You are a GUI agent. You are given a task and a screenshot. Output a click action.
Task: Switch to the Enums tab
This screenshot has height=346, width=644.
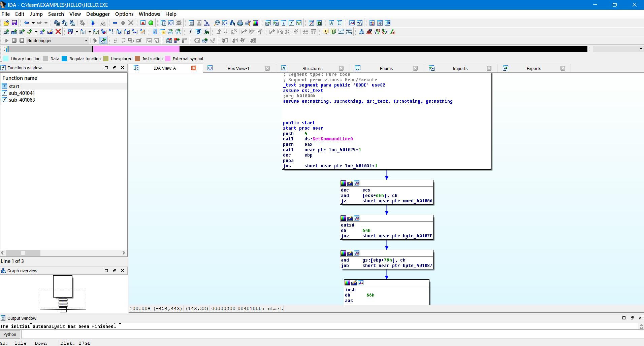click(x=386, y=68)
